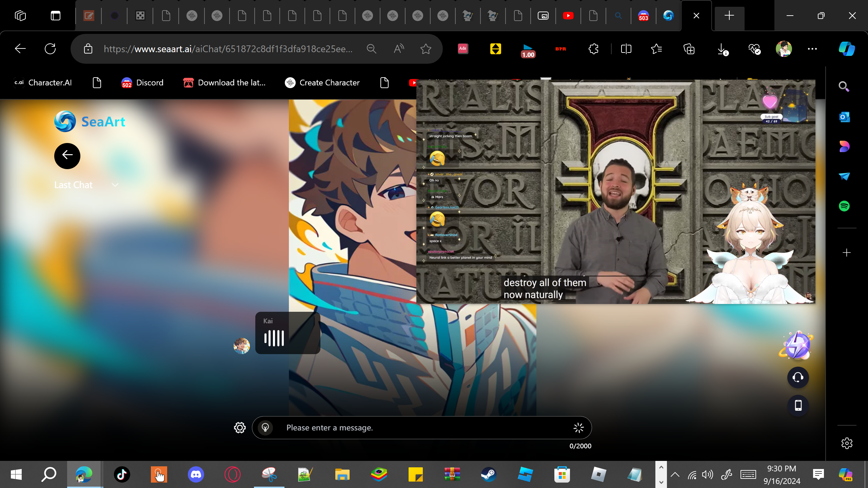Open Browser Essentials heart icon
Image resolution: width=868 pixels, height=488 pixels.
coord(754,49)
